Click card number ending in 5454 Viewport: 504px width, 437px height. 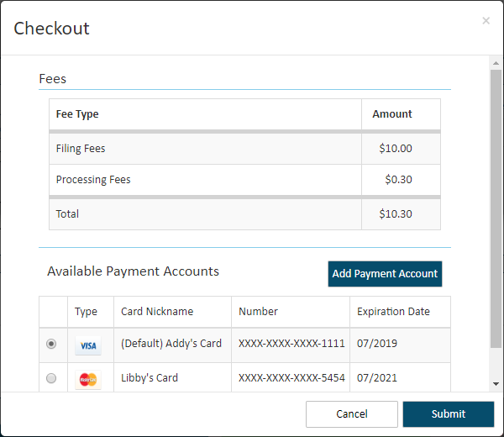tap(291, 378)
